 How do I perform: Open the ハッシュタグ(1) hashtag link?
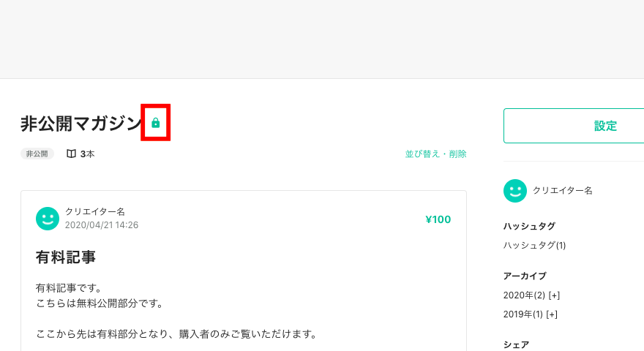point(534,246)
